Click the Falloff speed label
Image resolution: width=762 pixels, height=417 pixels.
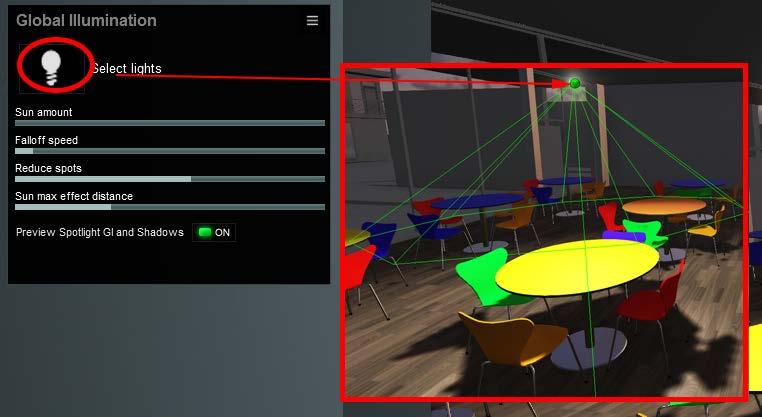[46, 140]
